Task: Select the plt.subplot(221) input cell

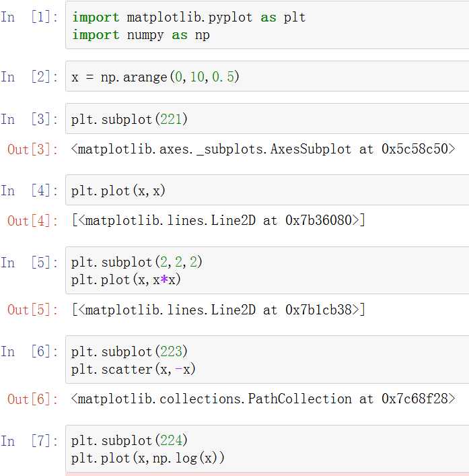Action: click(267, 118)
